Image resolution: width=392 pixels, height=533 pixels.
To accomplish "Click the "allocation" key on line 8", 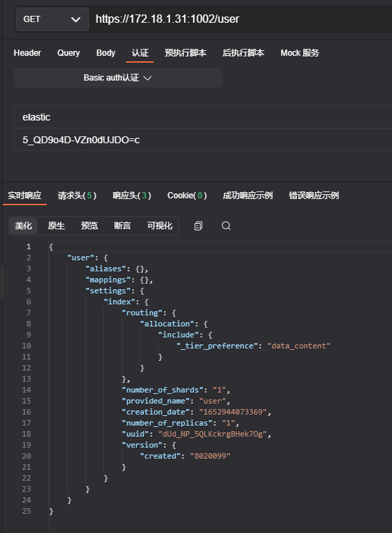I will [x=167, y=324].
